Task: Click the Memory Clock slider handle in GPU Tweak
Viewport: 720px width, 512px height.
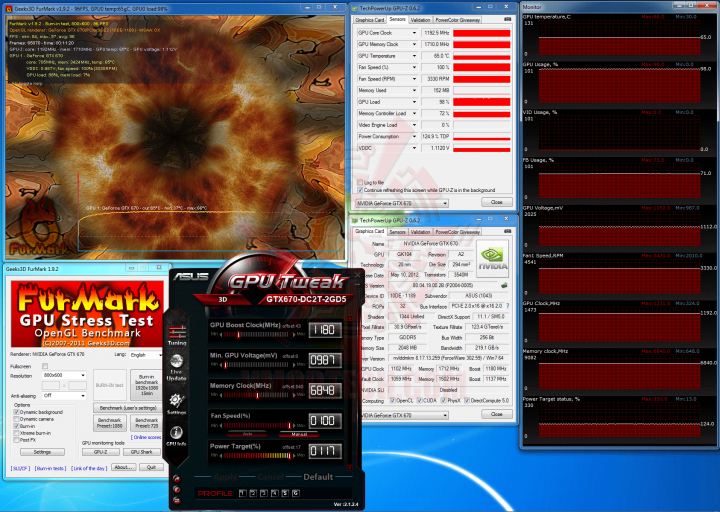Action: coord(257,395)
